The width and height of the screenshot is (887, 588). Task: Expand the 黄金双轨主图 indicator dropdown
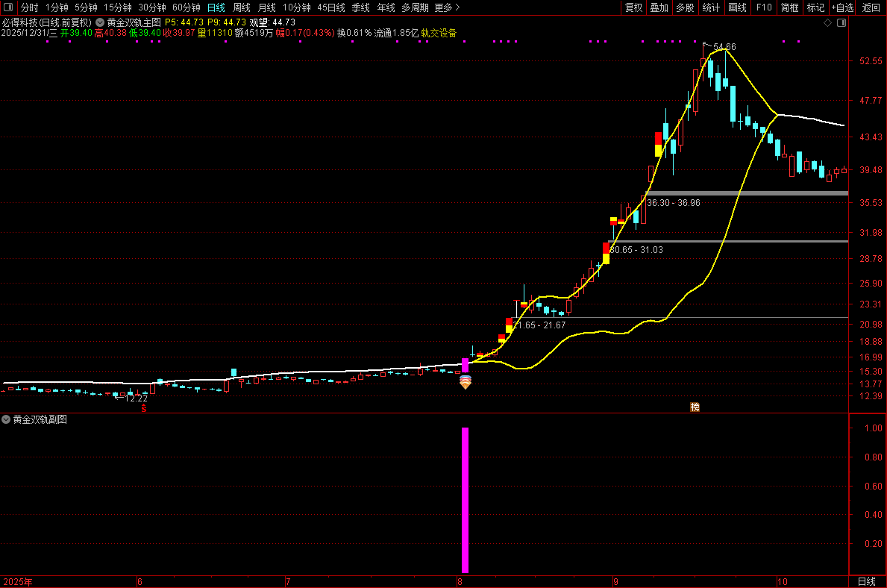(x=99, y=22)
